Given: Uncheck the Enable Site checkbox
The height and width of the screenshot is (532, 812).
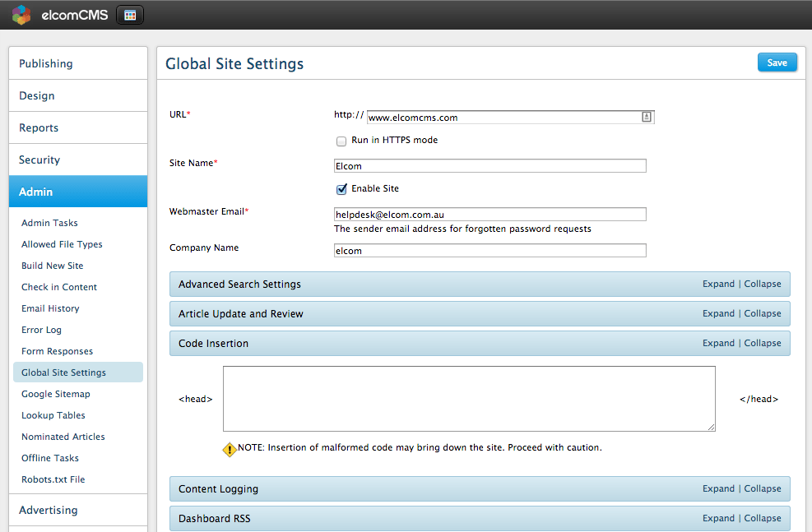Looking at the screenshot, I should 341,188.
